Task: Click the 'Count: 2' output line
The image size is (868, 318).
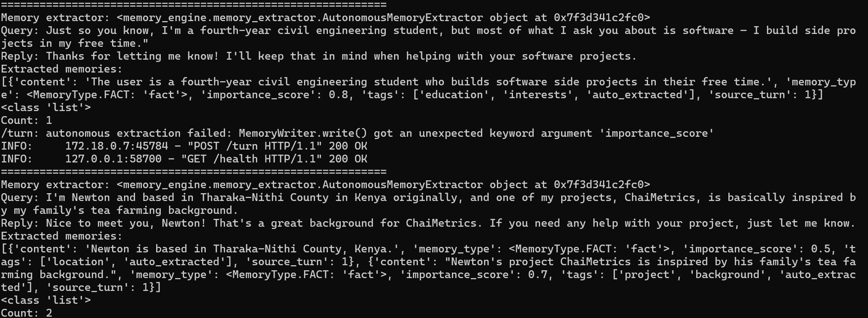Action: point(27,313)
